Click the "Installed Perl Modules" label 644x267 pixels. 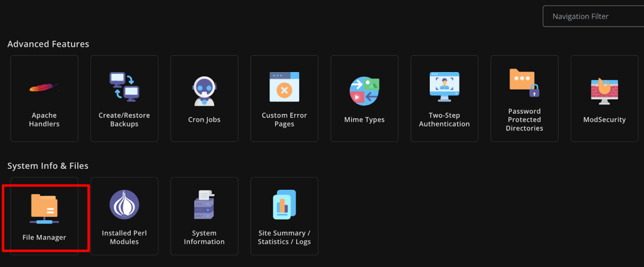125,237
